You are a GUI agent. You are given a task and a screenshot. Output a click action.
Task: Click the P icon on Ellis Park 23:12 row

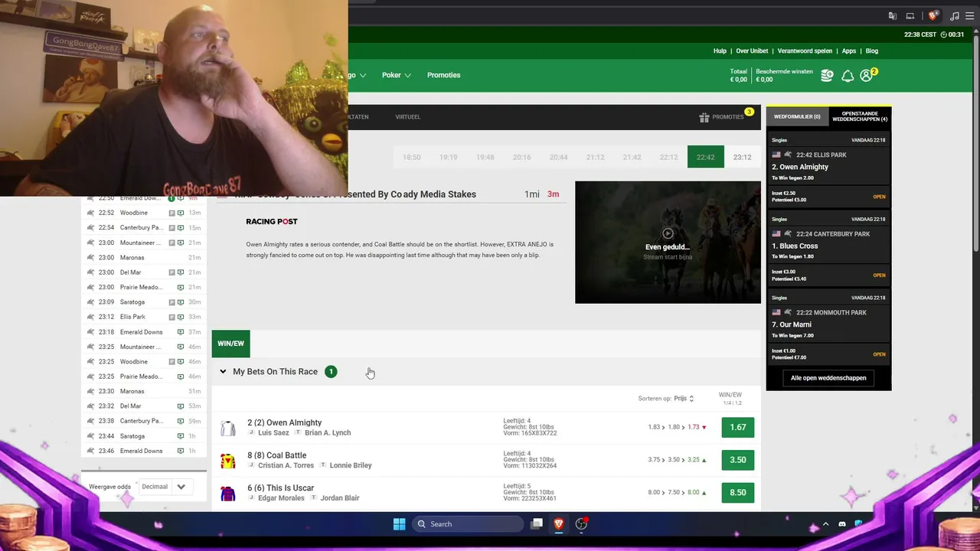172,317
